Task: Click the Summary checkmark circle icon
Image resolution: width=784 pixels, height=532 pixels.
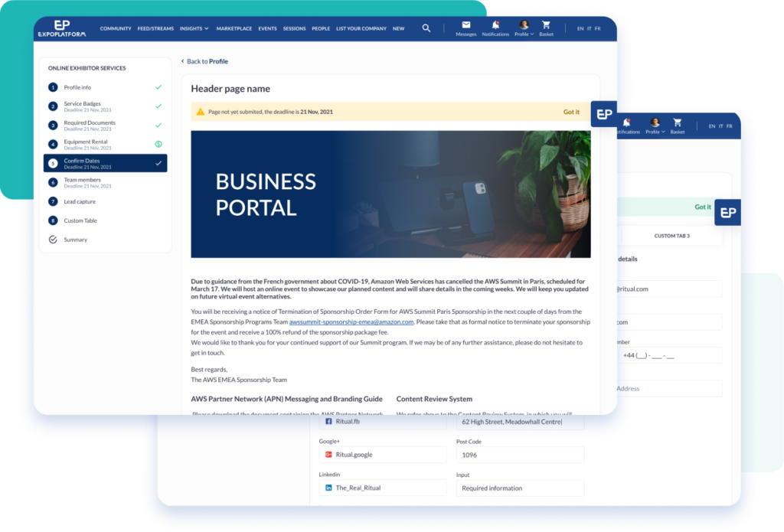Action: (53, 240)
